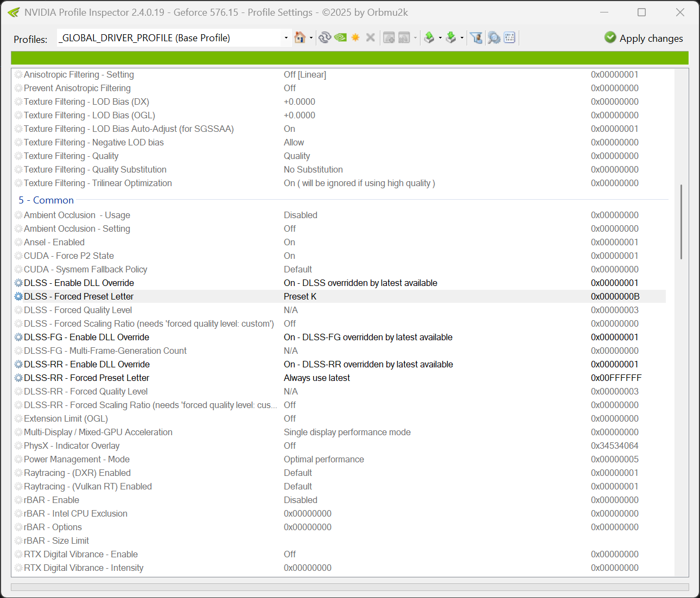Restore profile to NVIDIA defaults (green logo icon)
The image size is (700, 598).
click(x=340, y=37)
